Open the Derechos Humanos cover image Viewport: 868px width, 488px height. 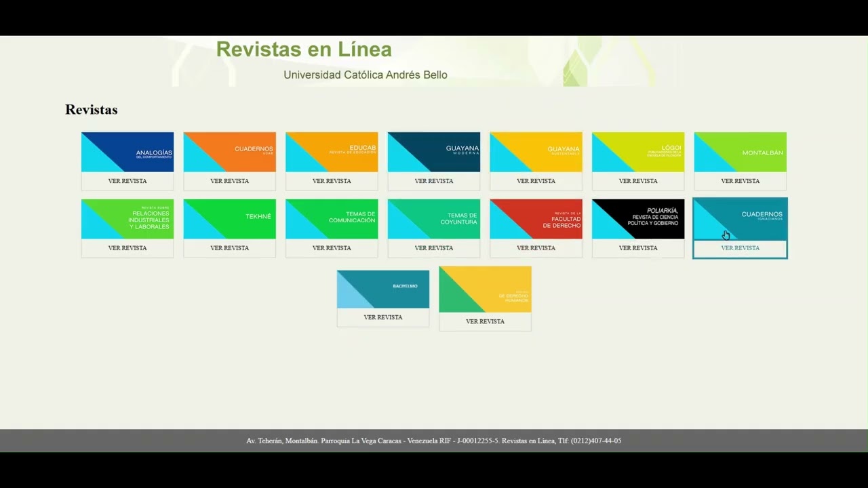pyautogui.click(x=486, y=289)
